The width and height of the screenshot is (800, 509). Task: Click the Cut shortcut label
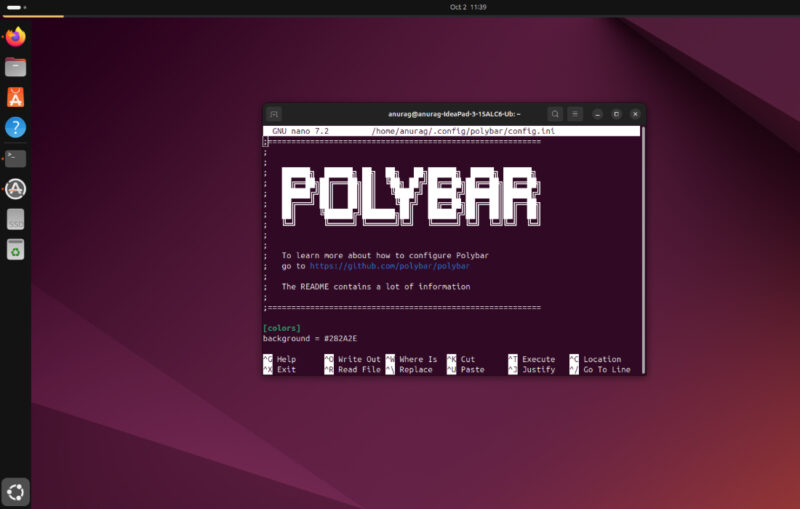pyautogui.click(x=467, y=360)
